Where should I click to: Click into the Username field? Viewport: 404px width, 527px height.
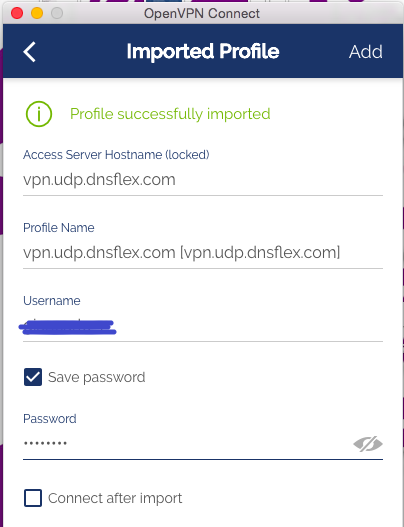(203, 326)
